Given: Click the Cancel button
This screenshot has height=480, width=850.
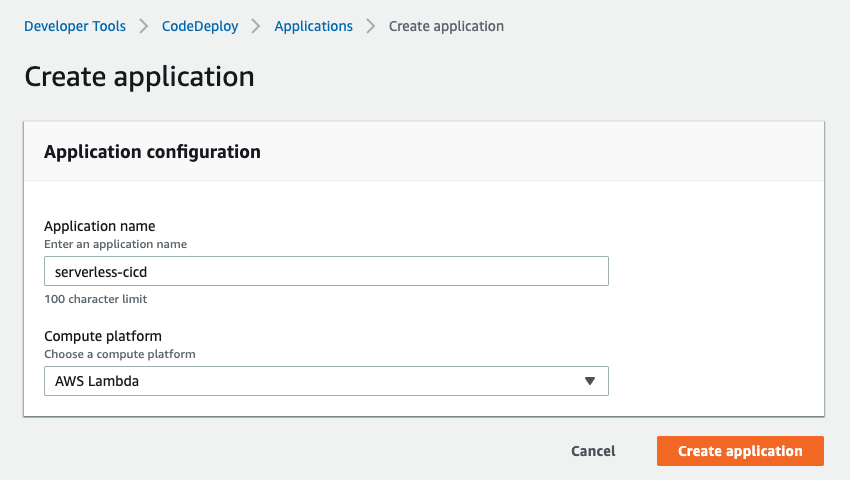Looking at the screenshot, I should click(593, 451).
